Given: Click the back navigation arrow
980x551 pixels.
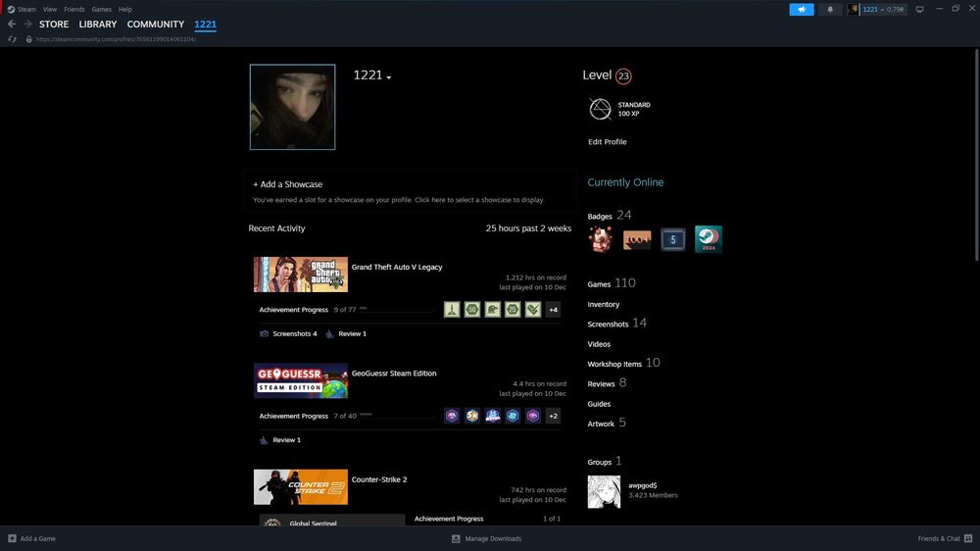Looking at the screenshot, I should (11, 24).
